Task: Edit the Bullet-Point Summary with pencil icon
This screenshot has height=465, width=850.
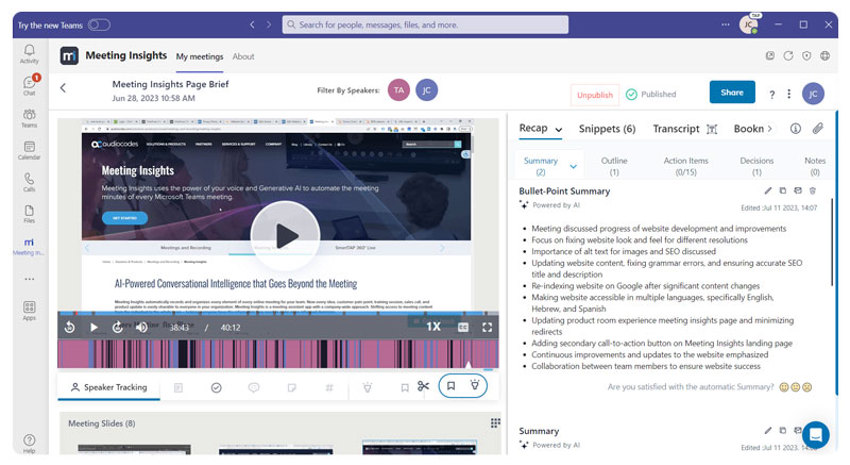Action: [x=768, y=190]
